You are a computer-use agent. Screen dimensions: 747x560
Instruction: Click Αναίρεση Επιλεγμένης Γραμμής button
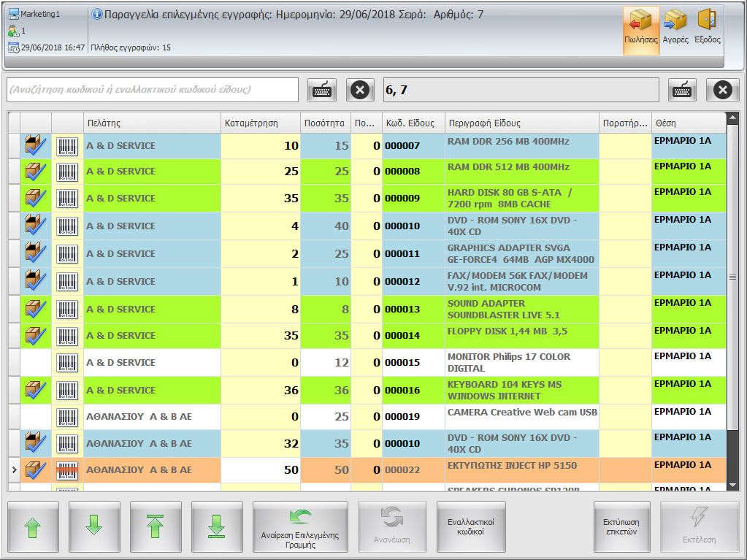(x=300, y=526)
